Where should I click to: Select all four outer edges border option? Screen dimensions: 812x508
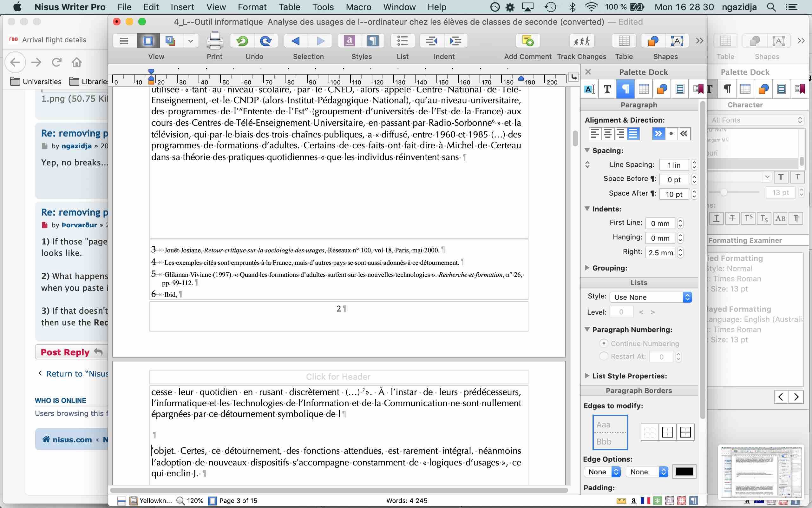click(667, 432)
